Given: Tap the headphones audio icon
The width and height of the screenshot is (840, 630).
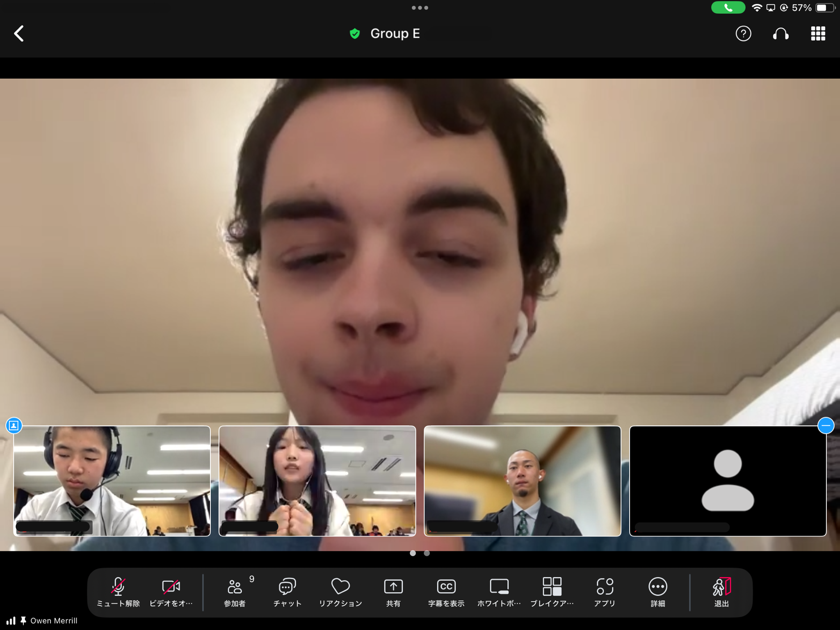Looking at the screenshot, I should coord(780,34).
